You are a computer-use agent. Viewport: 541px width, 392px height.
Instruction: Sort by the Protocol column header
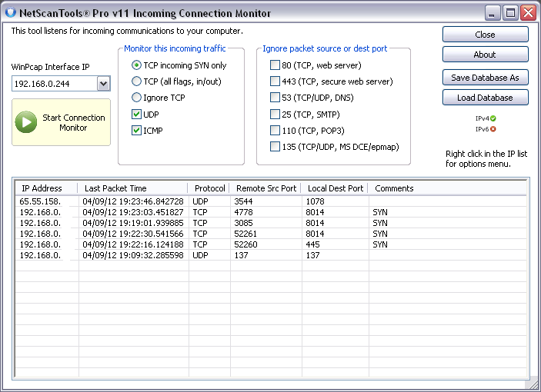(209, 188)
